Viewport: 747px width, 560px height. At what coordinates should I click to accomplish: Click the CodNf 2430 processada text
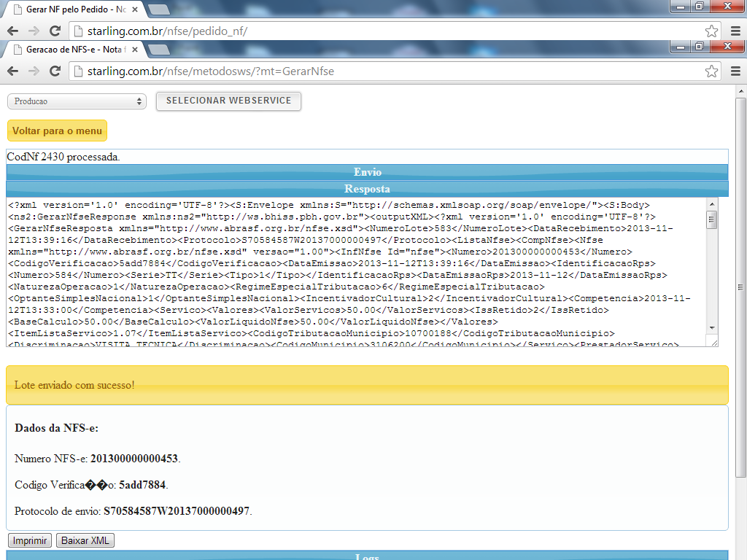(63, 157)
